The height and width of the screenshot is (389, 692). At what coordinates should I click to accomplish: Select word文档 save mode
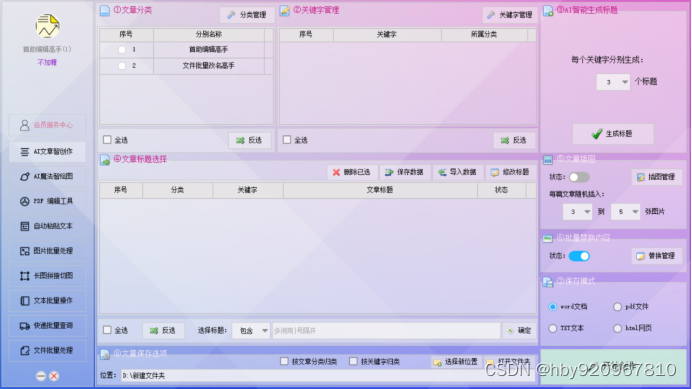pyautogui.click(x=553, y=307)
